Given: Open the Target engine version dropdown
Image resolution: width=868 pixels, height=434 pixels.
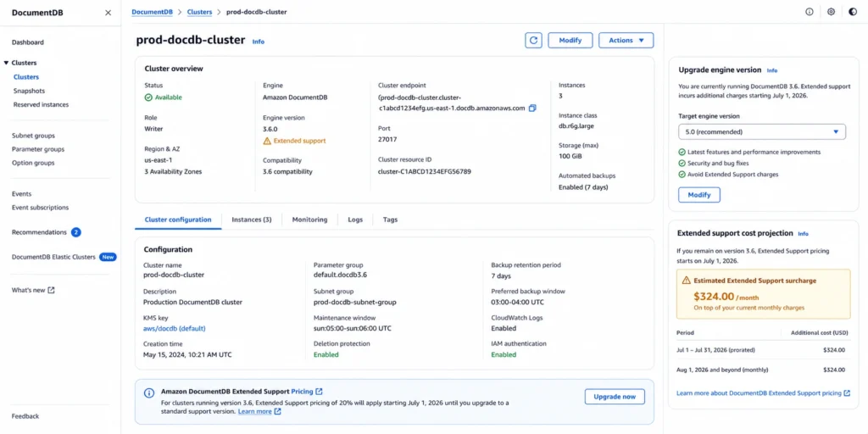Looking at the screenshot, I should point(762,131).
